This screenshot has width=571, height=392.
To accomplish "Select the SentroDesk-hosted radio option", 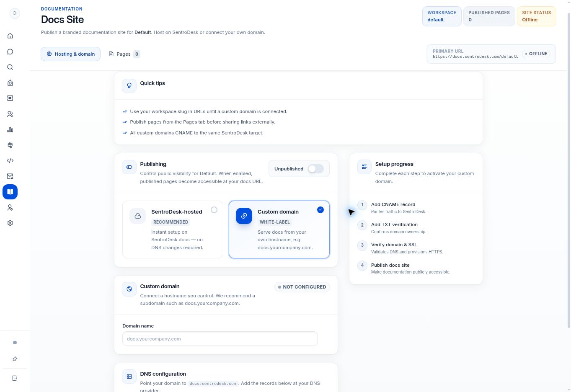I will point(214,210).
